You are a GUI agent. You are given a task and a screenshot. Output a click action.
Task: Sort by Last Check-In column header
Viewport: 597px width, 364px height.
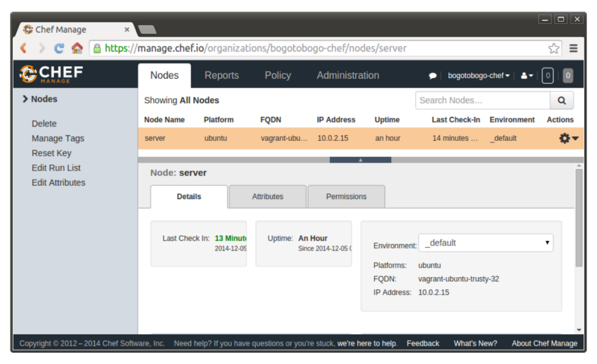[456, 120]
